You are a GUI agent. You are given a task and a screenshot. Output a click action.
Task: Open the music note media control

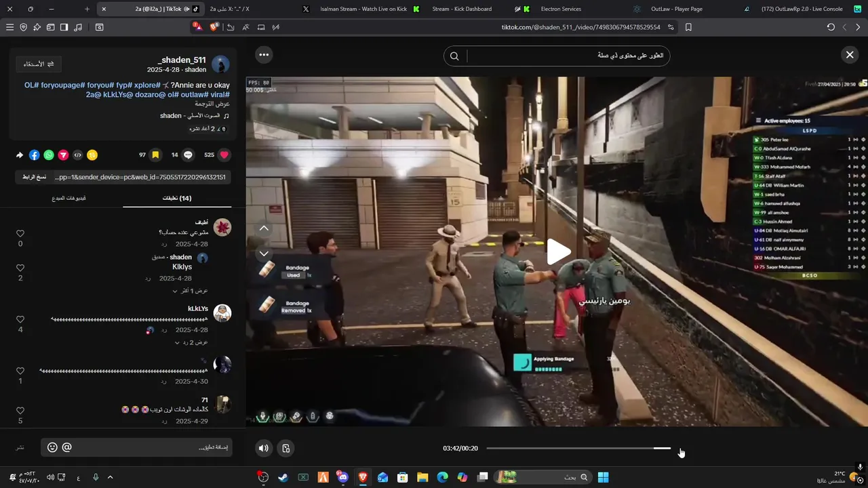pos(78,27)
